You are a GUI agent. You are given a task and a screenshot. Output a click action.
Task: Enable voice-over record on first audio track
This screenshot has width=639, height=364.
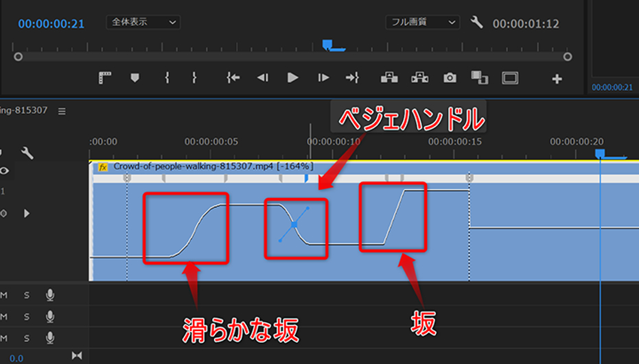coord(50,295)
